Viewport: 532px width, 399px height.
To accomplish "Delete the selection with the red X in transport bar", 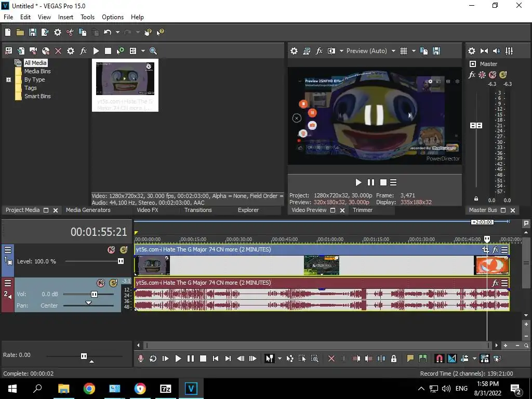I will click(x=331, y=358).
